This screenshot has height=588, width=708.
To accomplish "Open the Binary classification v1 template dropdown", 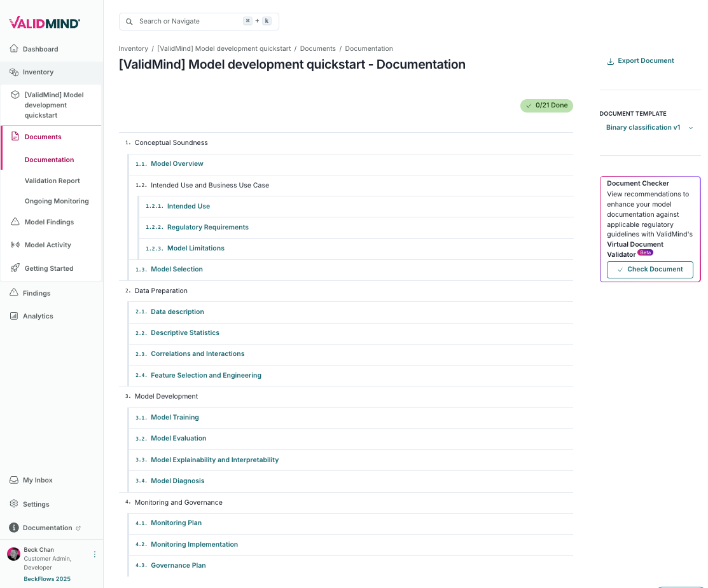I will 648,127.
